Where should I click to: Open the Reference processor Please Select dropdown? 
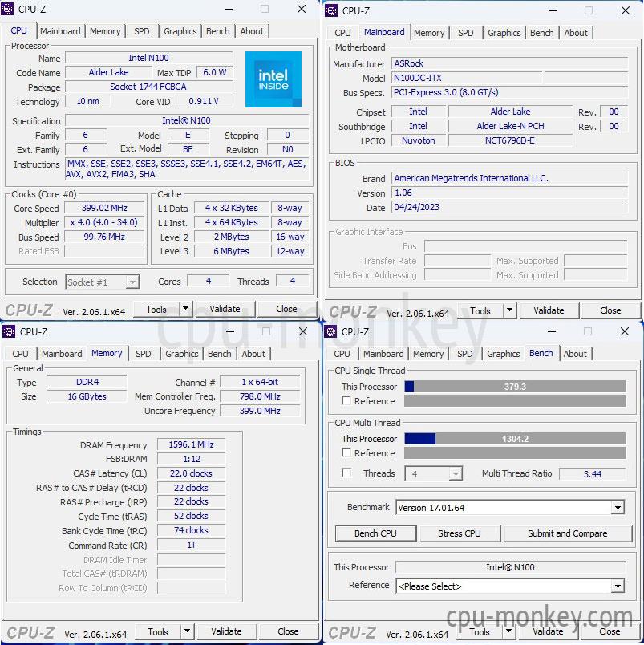coord(618,586)
